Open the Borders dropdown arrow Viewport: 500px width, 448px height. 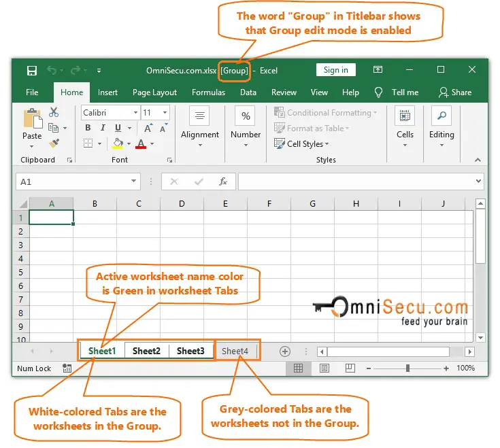click(99, 143)
